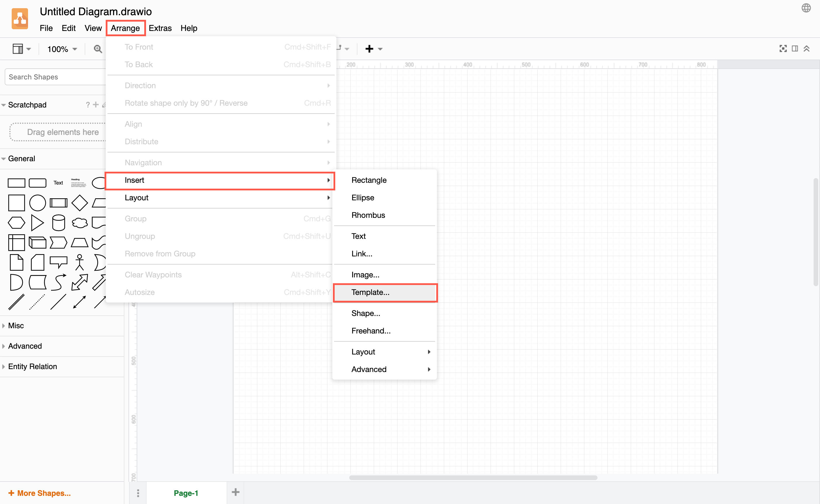
Task: Expand the Misc shapes section
Action: pyautogui.click(x=16, y=326)
